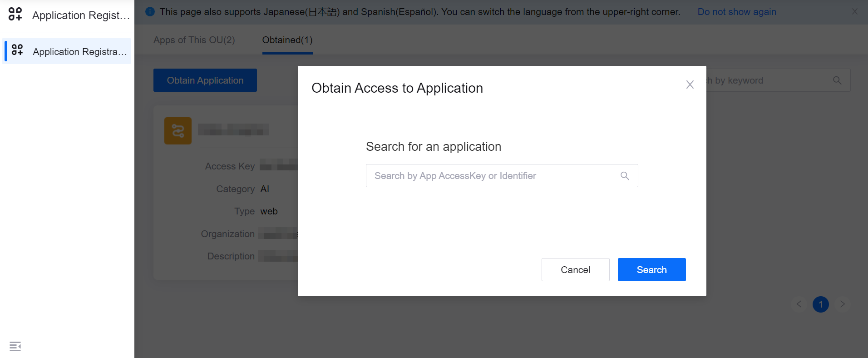Click the Application Registration logo icon in header

tap(15, 14)
